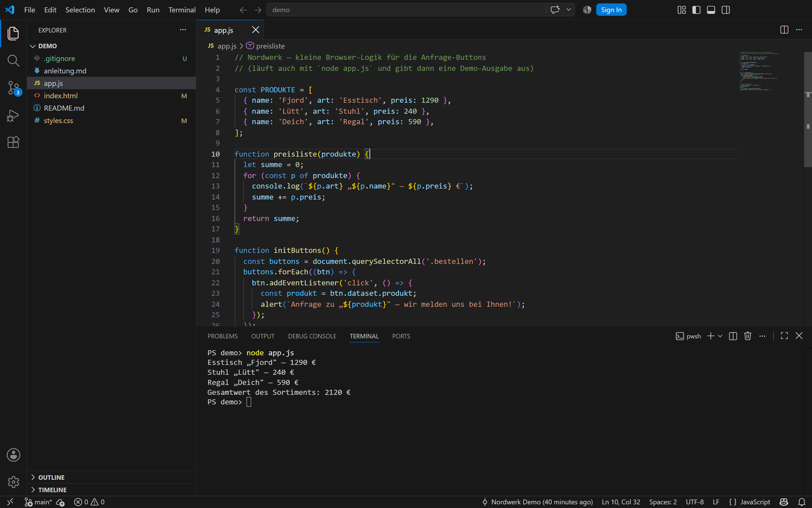Screen dimensions: 812x508
Task: Click the Explorer more actions ellipsis
Action: tap(183, 30)
